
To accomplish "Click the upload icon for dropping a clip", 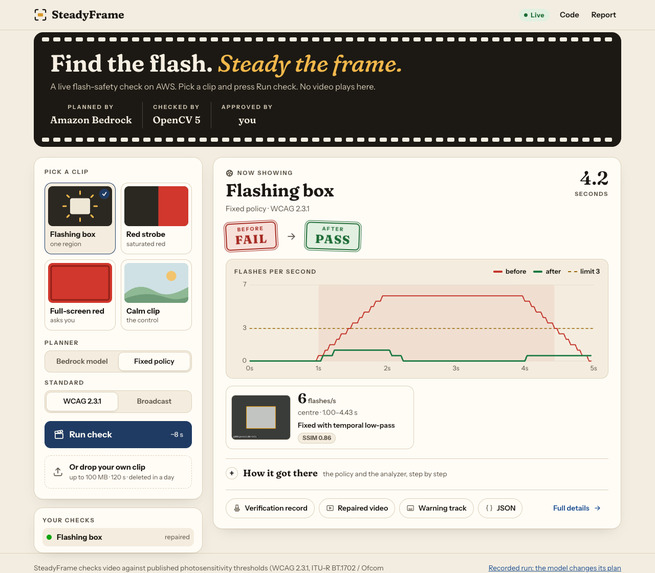I will 58,472.
